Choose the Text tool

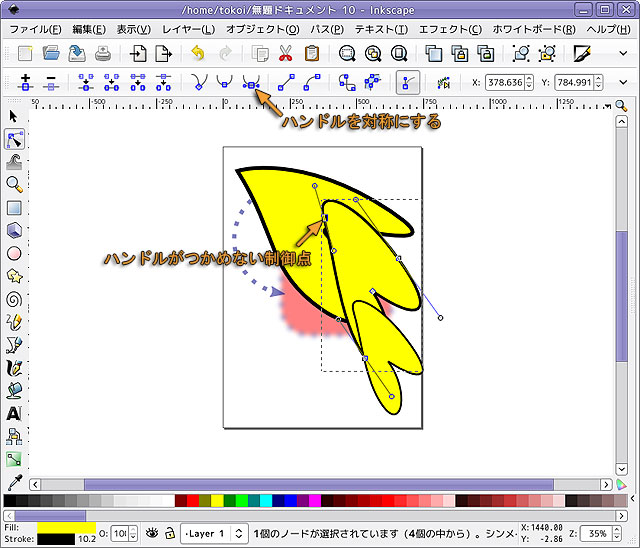click(14, 413)
